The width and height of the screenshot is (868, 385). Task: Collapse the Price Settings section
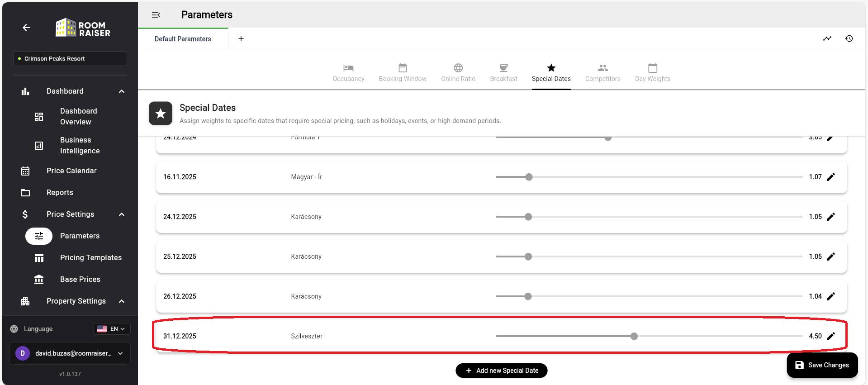click(x=122, y=214)
